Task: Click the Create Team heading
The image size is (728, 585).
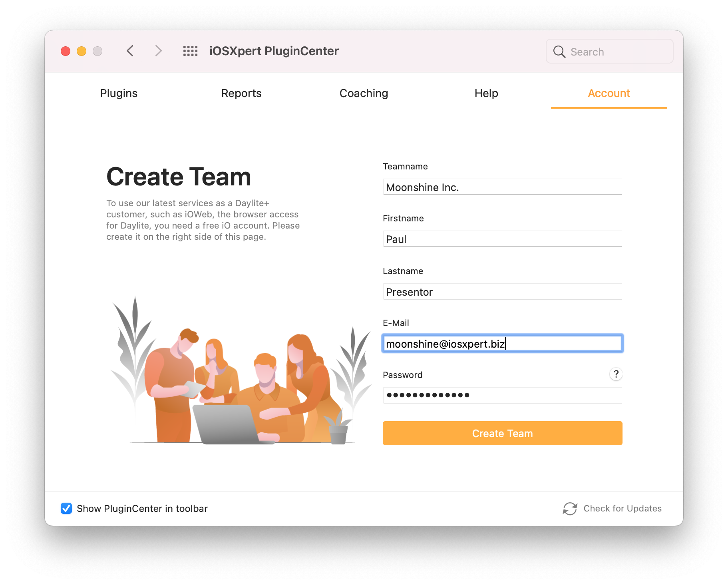Action: (179, 177)
